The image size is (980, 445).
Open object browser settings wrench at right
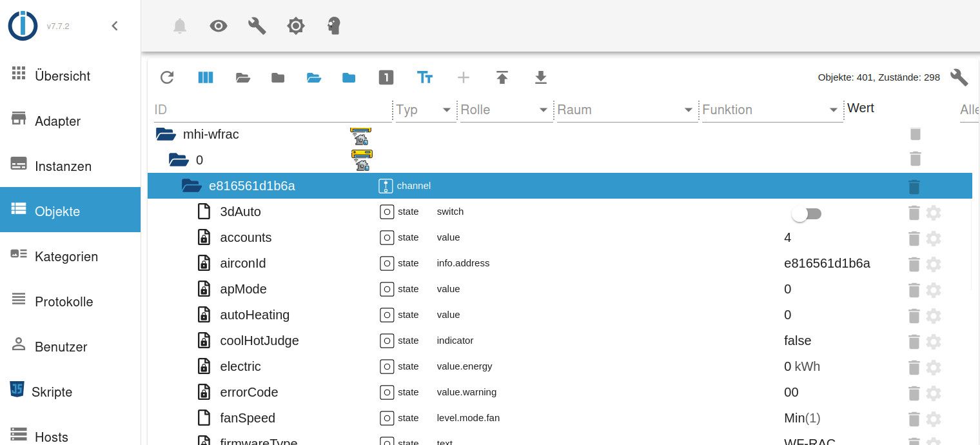click(959, 77)
